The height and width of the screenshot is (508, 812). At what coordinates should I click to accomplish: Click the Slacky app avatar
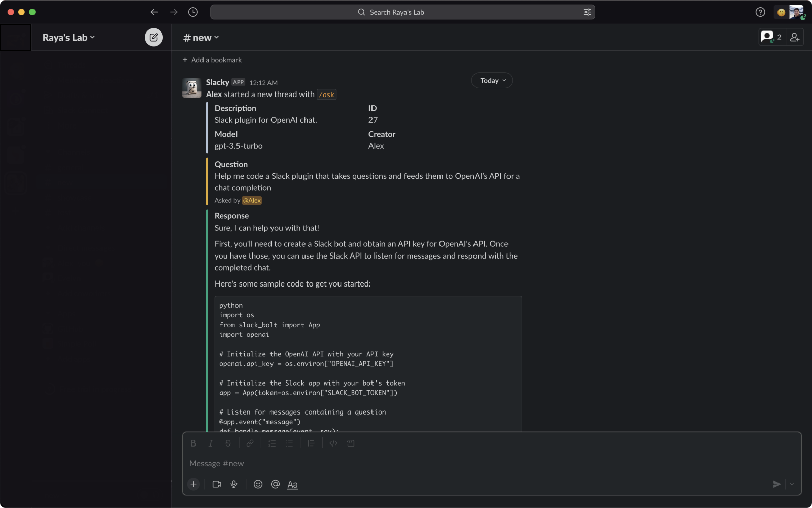coord(192,88)
